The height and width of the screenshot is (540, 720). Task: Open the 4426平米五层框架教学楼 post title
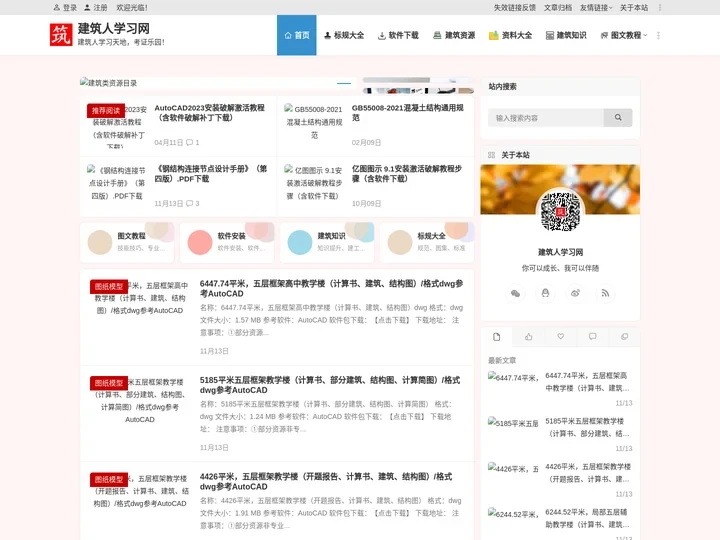326,481
